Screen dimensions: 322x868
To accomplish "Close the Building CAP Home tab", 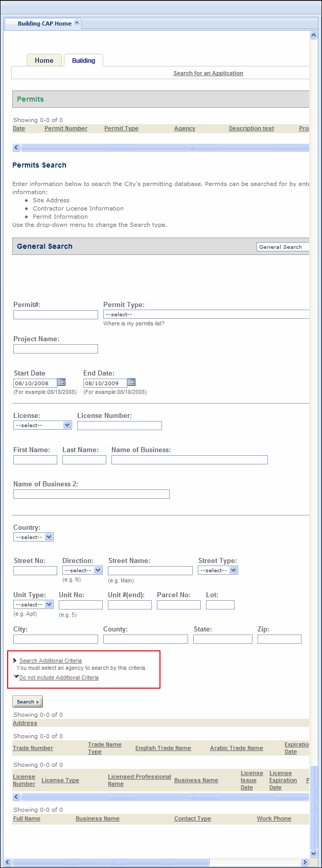I will click(77, 22).
